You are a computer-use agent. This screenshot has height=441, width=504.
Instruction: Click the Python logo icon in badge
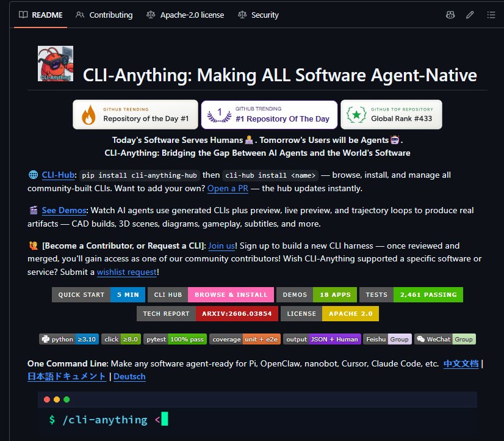coord(46,339)
